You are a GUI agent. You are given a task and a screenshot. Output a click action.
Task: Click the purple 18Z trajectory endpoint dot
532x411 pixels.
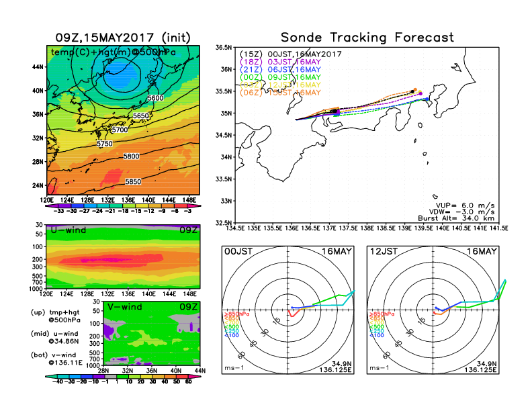pos(420,93)
